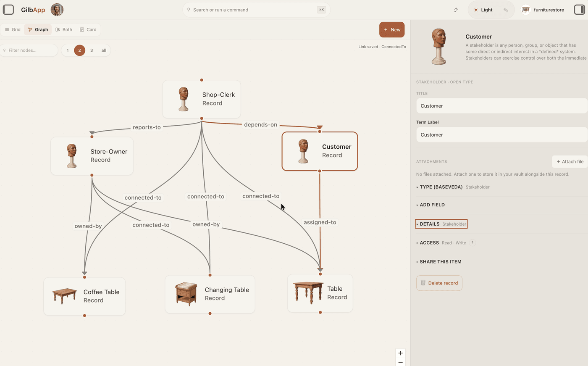Select depth level 2
Viewport: 588px width, 366px height.
pyautogui.click(x=79, y=50)
